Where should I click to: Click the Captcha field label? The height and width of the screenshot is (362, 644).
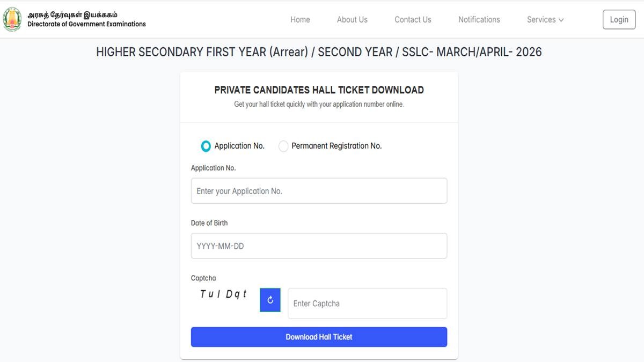pyautogui.click(x=203, y=278)
